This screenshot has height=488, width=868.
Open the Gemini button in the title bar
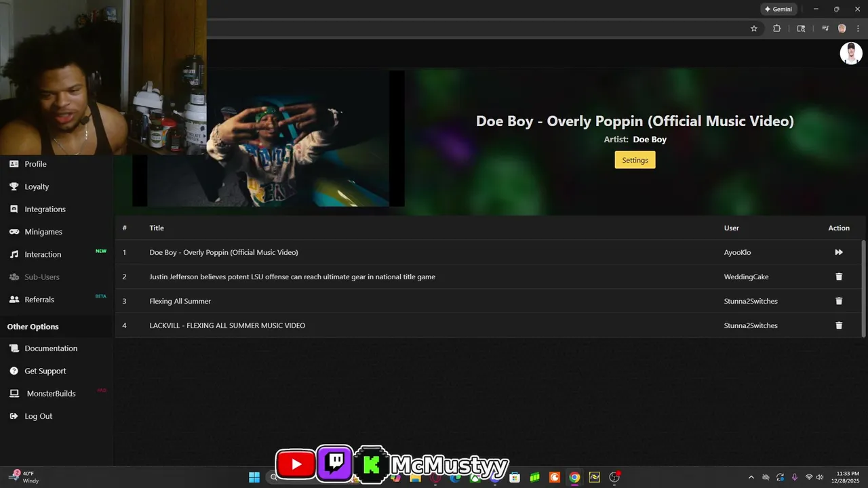(778, 9)
